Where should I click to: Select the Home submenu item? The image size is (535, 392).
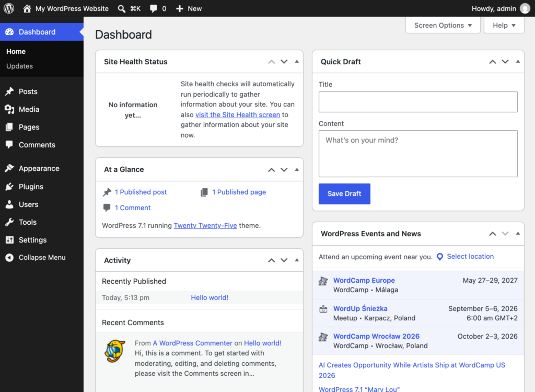click(x=16, y=51)
